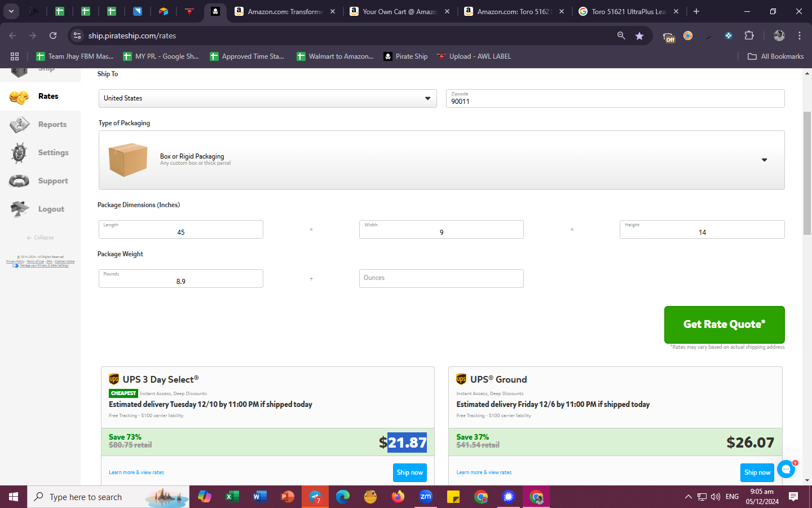Open Settings via the ship wheel icon

point(19,153)
